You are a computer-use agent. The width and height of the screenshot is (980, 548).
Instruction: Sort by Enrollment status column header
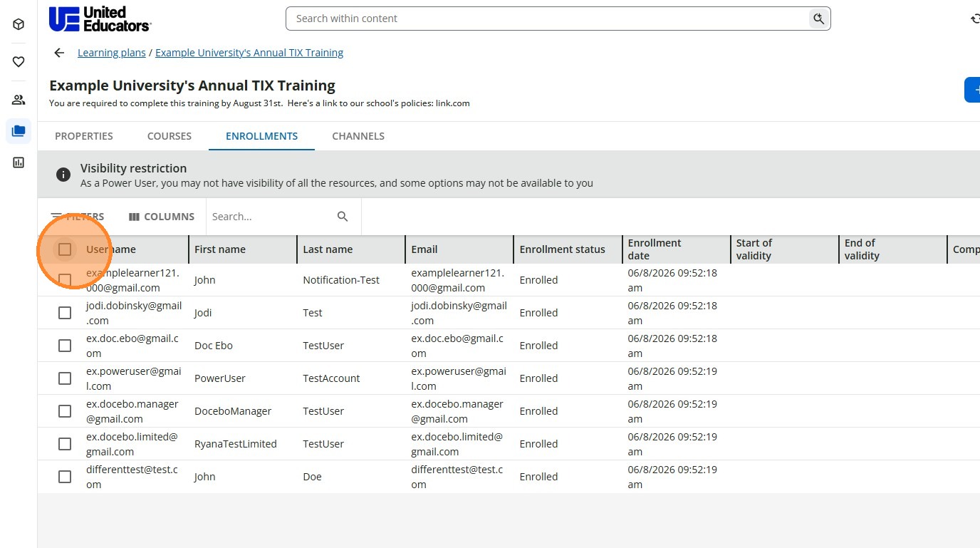coord(563,249)
